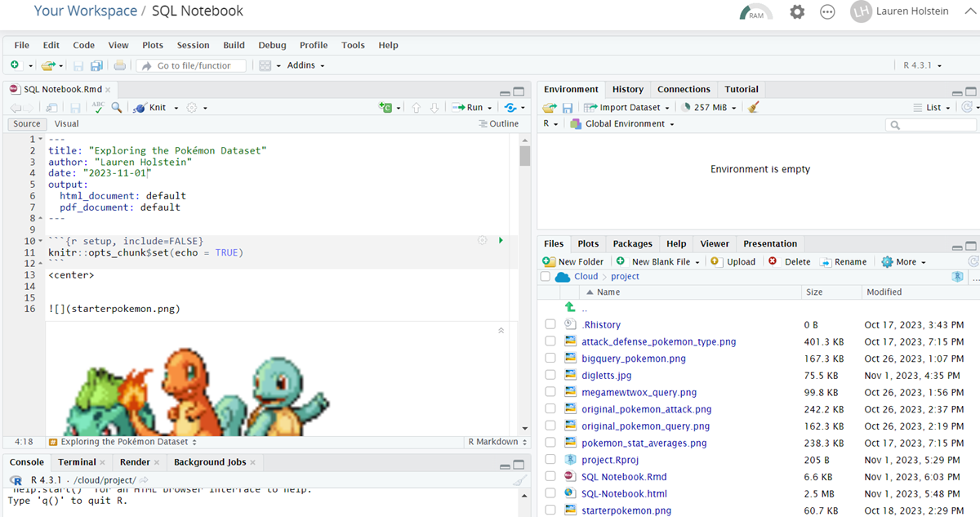
Task: Click the Delete button in Files pane
Action: click(790, 261)
